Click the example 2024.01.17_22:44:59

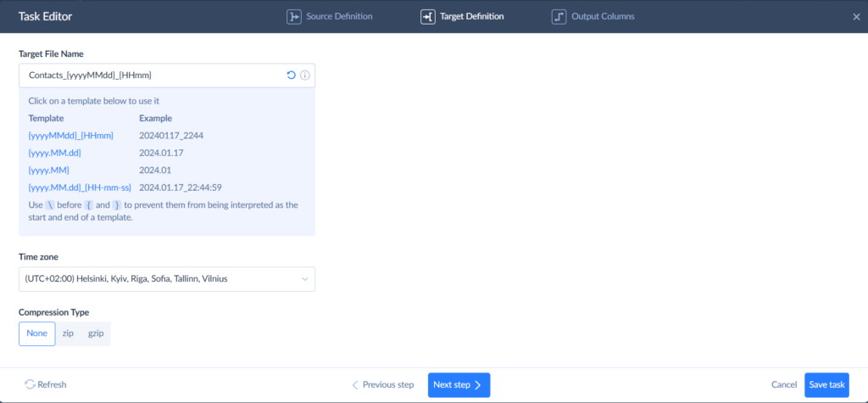181,187
